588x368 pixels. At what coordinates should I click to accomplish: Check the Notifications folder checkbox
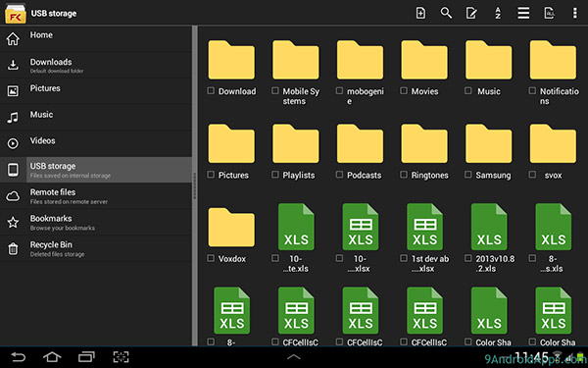532,90
